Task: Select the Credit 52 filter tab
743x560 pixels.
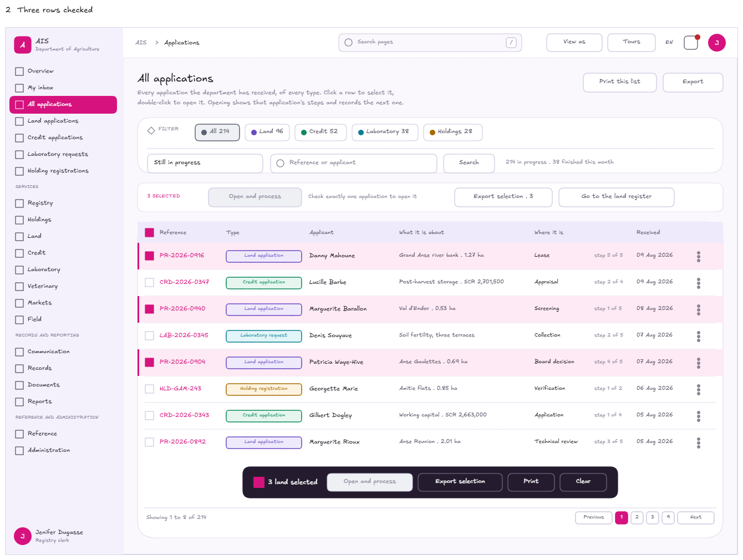Action: (320, 132)
